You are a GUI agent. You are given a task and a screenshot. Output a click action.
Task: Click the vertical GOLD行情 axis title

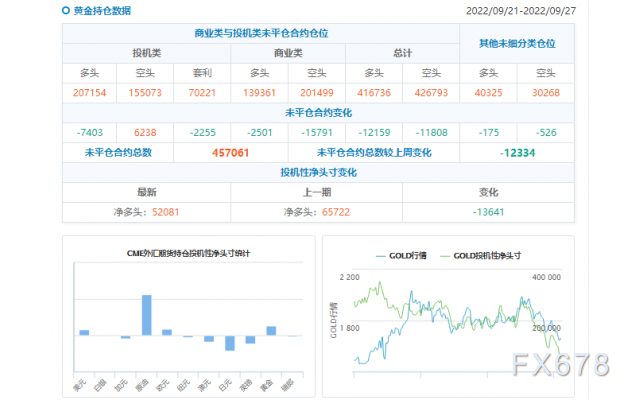pos(333,320)
